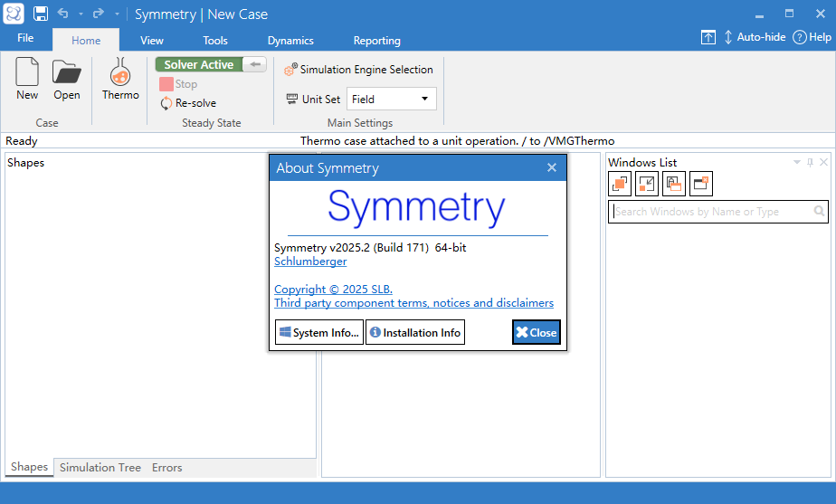Viewport: 836px width, 504px height.
Task: Close all windows icon in Windows List
Action: (701, 184)
